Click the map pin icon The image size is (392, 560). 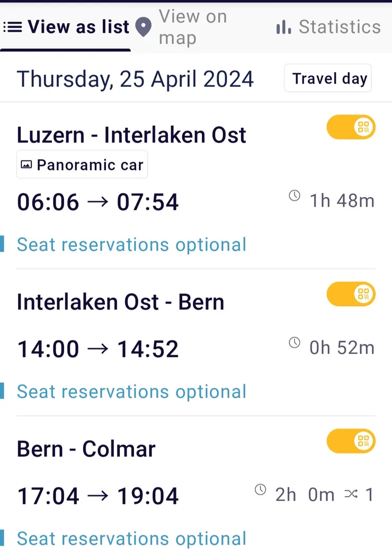pos(143,27)
